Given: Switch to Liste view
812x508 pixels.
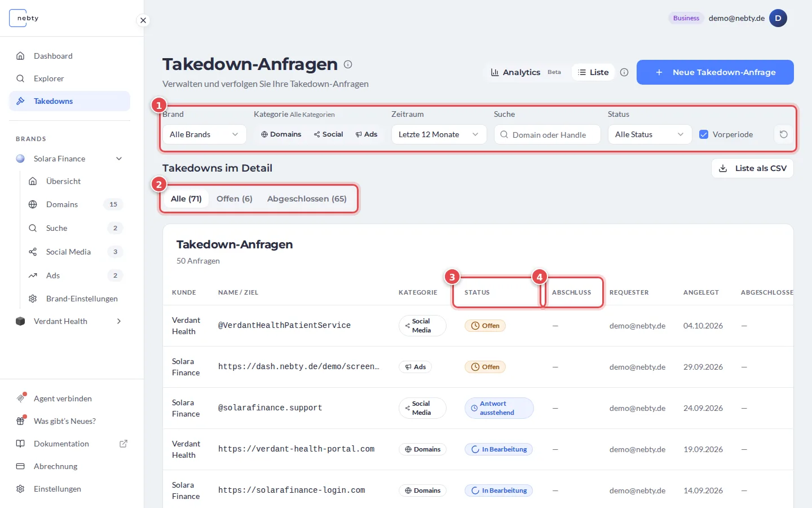Looking at the screenshot, I should (593, 72).
